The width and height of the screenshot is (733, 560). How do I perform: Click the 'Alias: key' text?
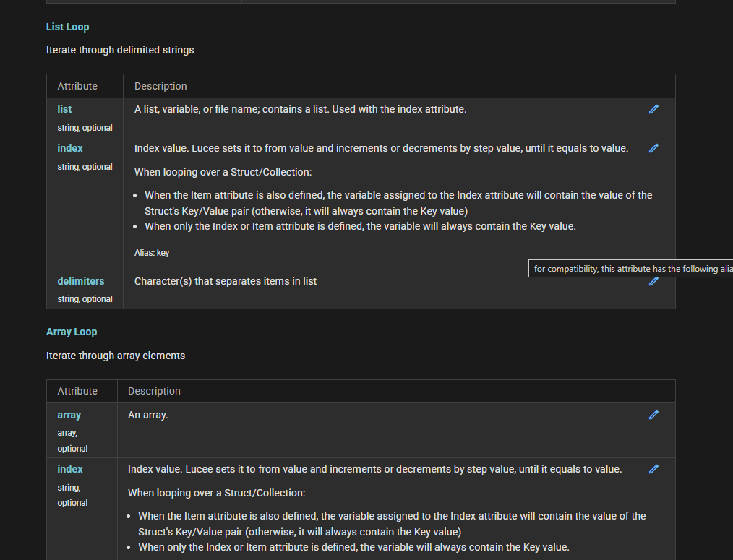pyautogui.click(x=152, y=253)
